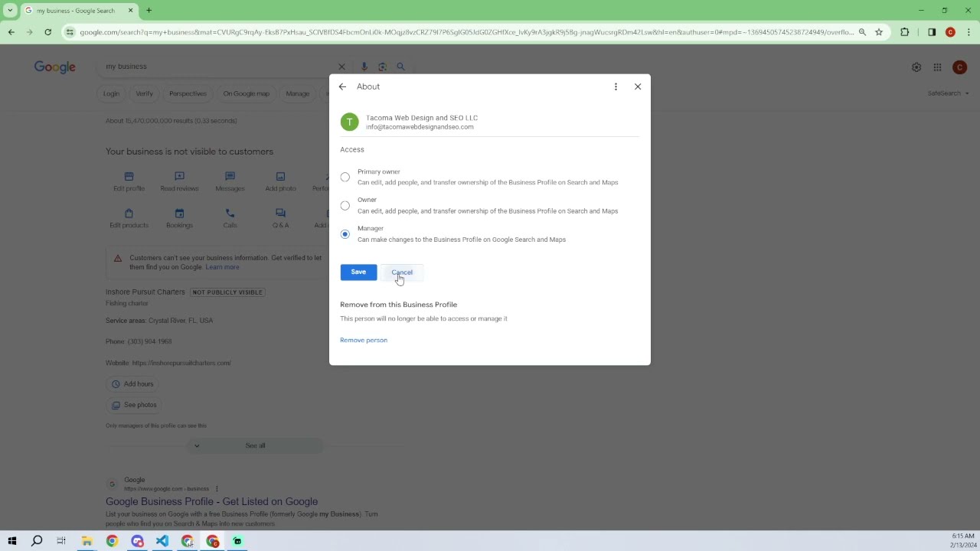Select the Verify filter chip
980x551 pixels.
tap(144, 93)
